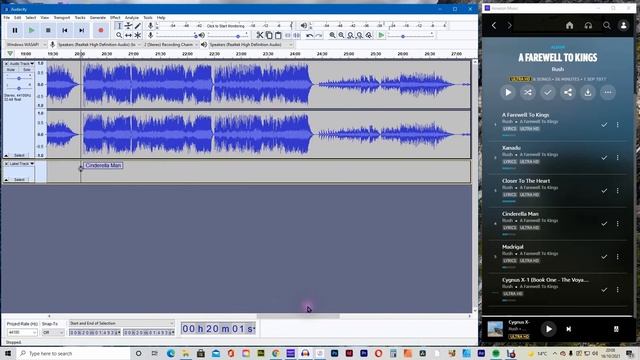The width and height of the screenshot is (640, 360).
Task: Click the playback meter speaker icon
Action: coord(304,25)
